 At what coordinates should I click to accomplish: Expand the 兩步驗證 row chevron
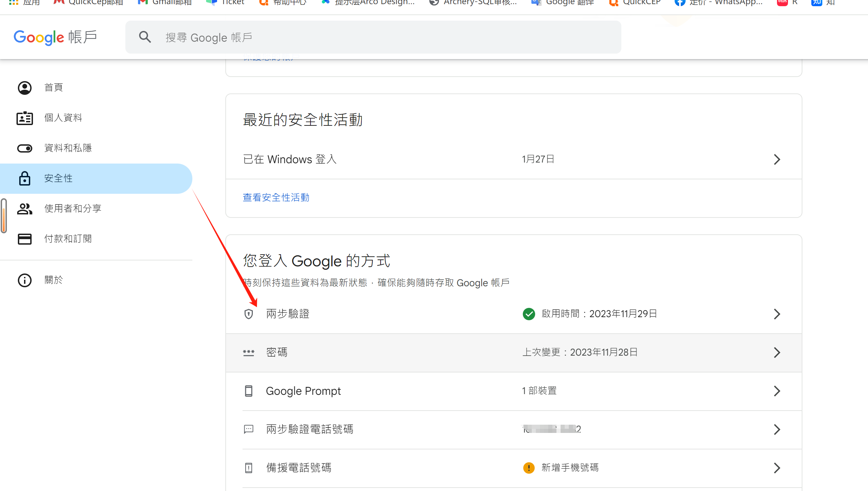777,314
